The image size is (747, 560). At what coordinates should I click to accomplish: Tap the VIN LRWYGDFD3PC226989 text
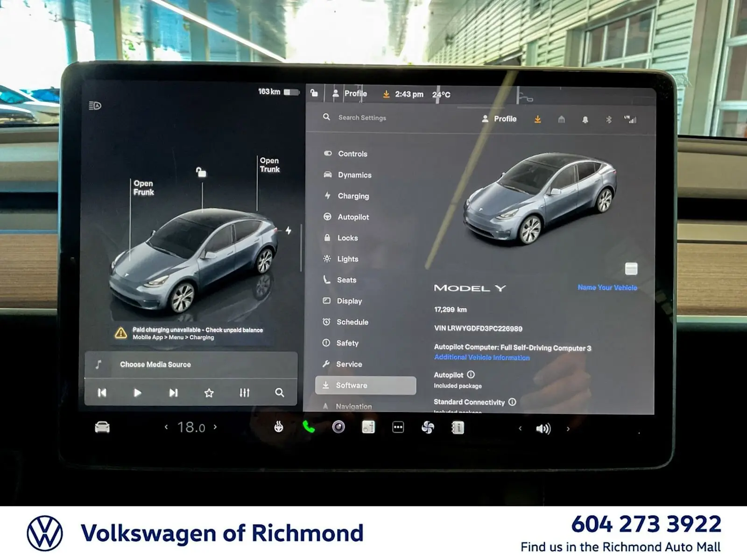(x=478, y=329)
